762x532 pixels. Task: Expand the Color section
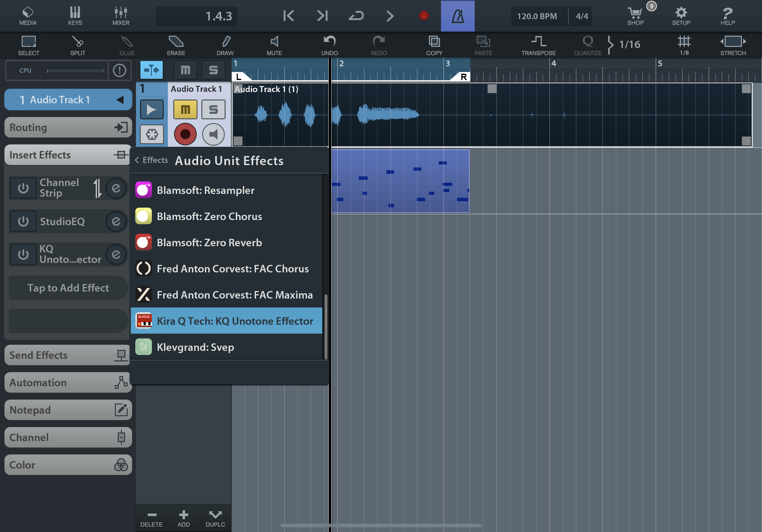click(68, 465)
